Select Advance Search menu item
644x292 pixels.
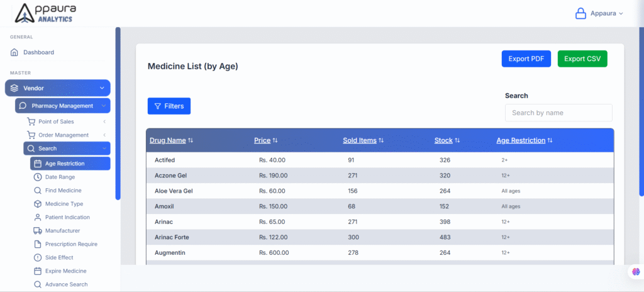tap(66, 284)
